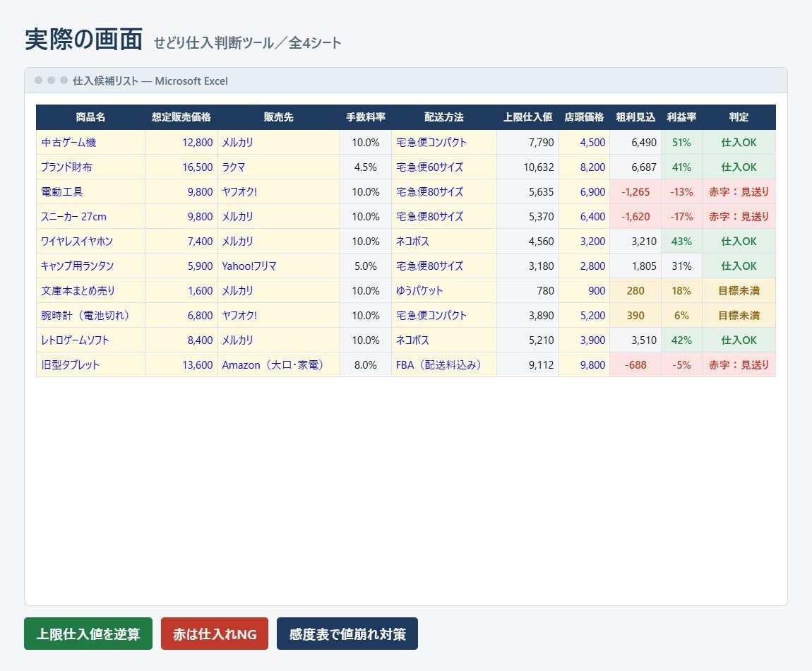812x671 pixels.
Task: Click 赤字：見送り in the 電動工具 row
Action: [x=739, y=191]
